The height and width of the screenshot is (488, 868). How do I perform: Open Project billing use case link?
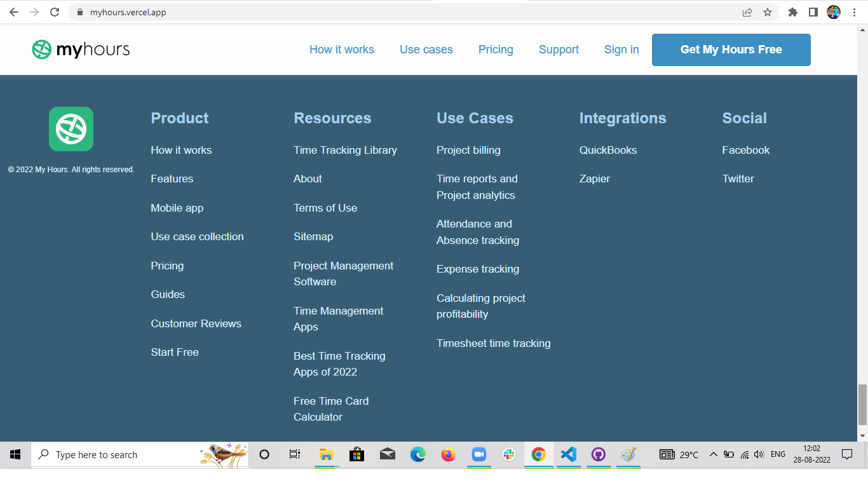click(x=468, y=150)
